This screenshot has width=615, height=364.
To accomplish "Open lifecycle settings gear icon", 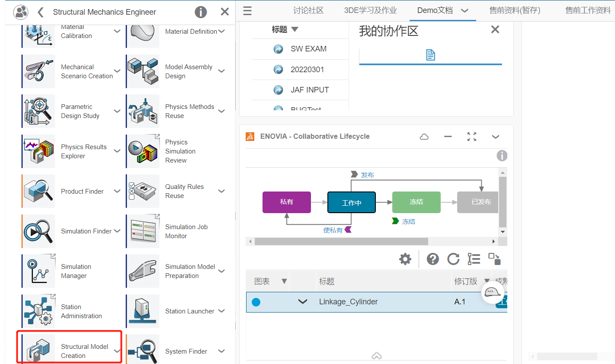I will pos(405,259).
